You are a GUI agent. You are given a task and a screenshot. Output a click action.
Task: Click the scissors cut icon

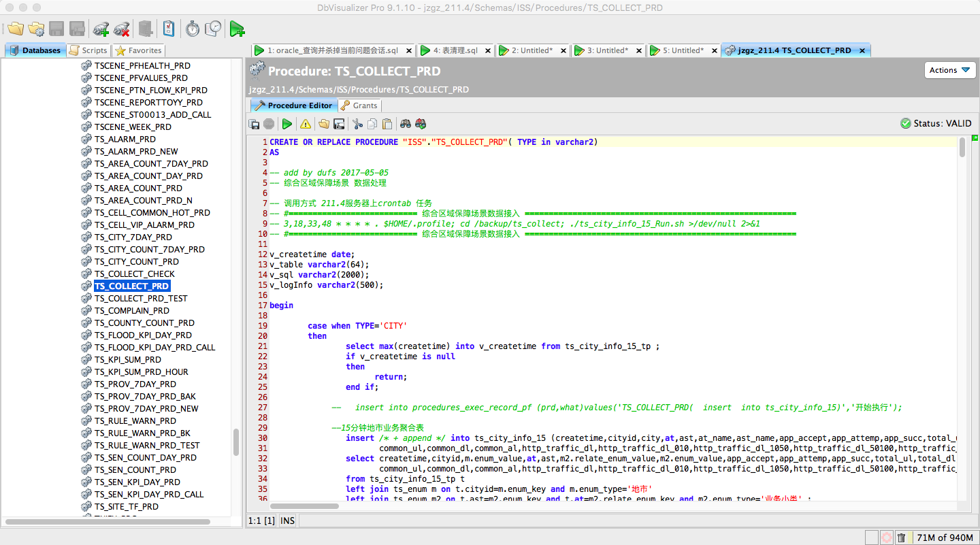[x=357, y=124]
